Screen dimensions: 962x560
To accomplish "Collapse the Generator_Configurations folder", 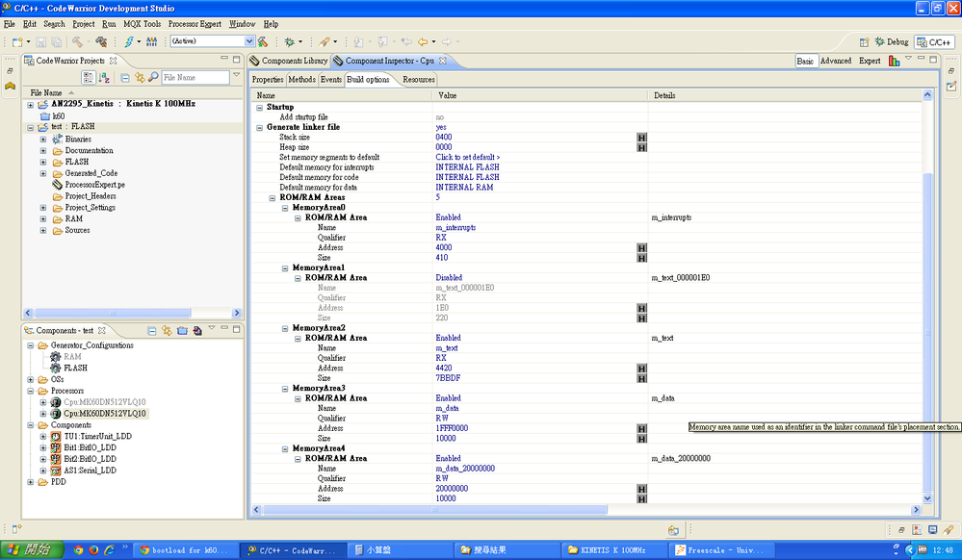I will 30,346.
